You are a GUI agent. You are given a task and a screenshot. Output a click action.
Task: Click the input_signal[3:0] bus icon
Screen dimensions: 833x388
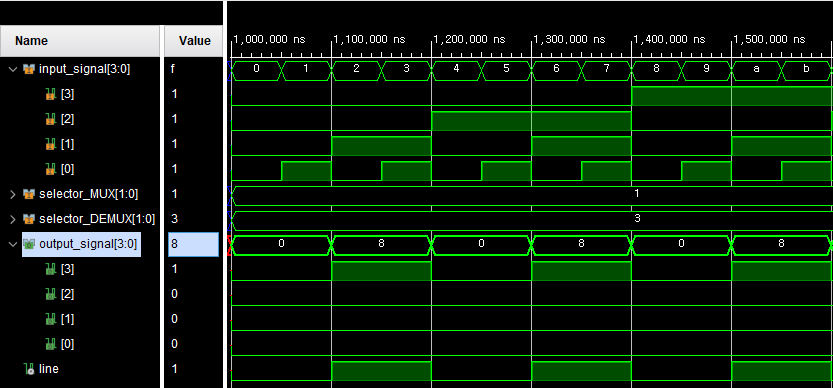(29, 69)
